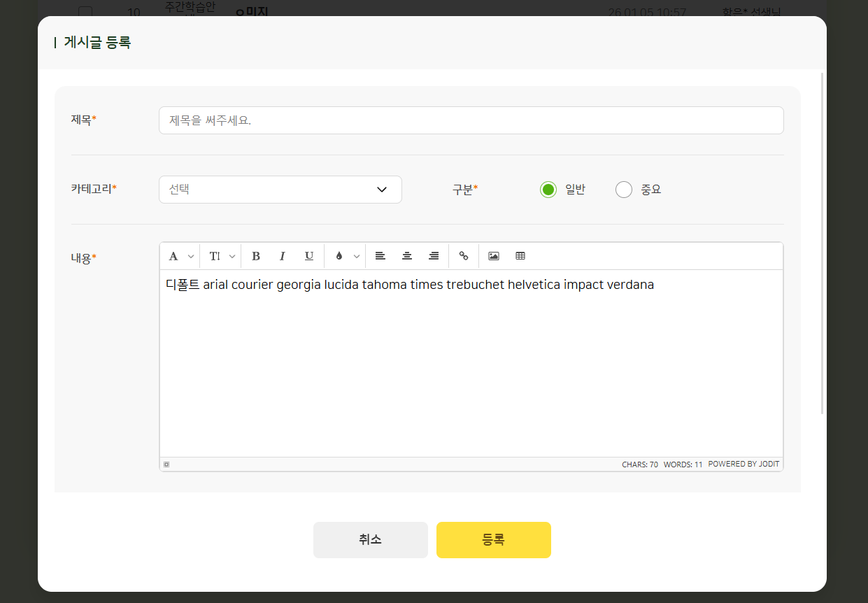Click the editor resize handle at bottom-left
This screenshot has height=603, width=868.
[166, 464]
